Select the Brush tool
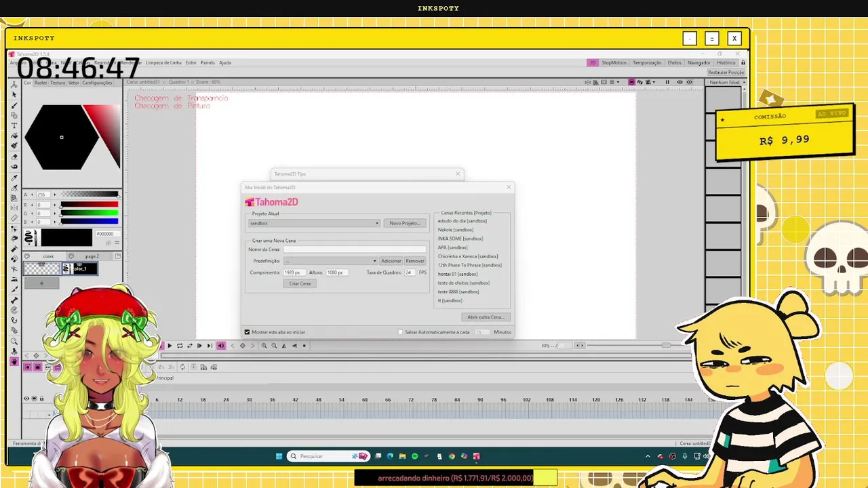Viewport: 868px width, 488px height. click(14, 105)
